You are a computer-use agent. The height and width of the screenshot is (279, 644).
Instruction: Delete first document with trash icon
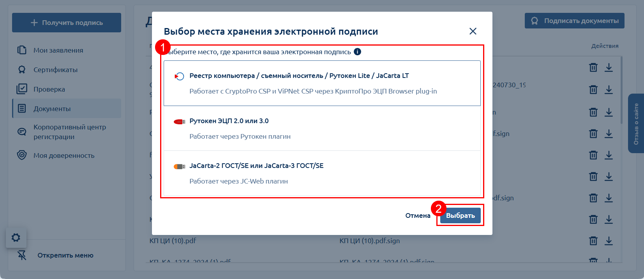point(593,67)
